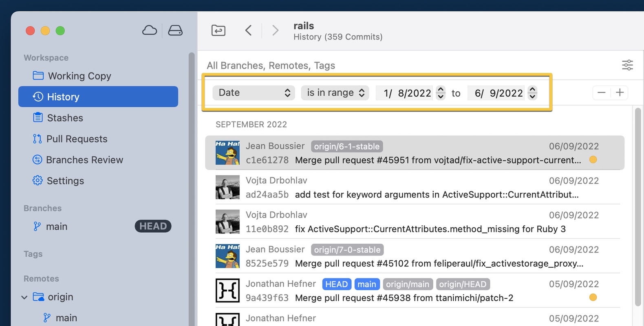Open Working Copy in the sidebar

pyautogui.click(x=79, y=76)
